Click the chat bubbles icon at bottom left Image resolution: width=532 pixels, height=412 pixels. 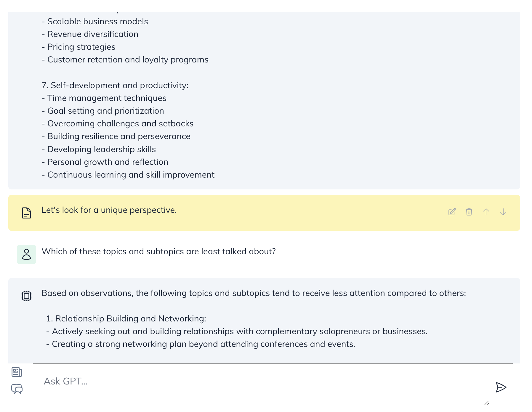click(17, 389)
